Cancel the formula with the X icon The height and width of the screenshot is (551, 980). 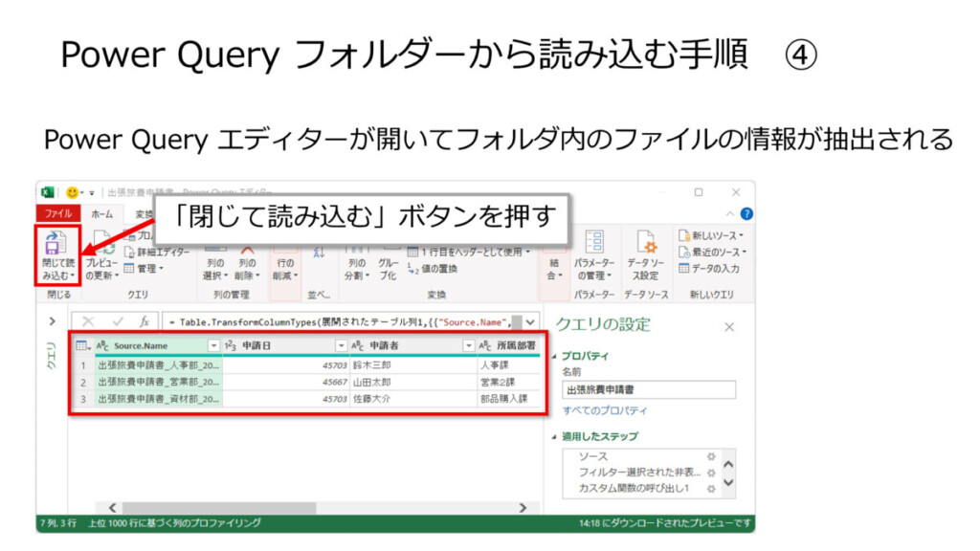88,321
